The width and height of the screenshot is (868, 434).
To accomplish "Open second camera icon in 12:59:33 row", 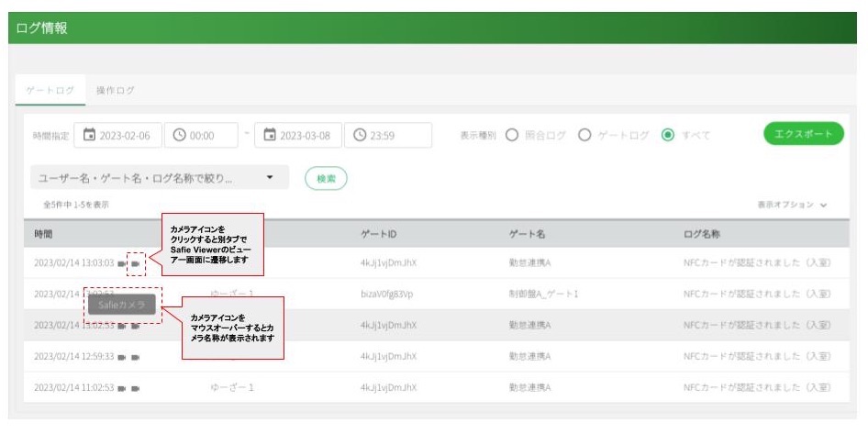I will 136,358.
